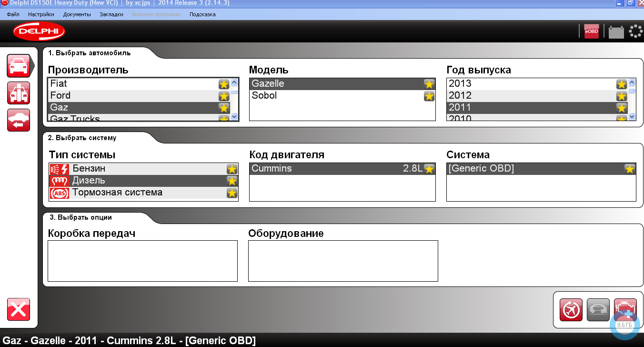Image resolution: width=644 pixels, height=347 pixels.
Task: Open the two-cars heavy duty sidebar icon
Action: [19, 93]
